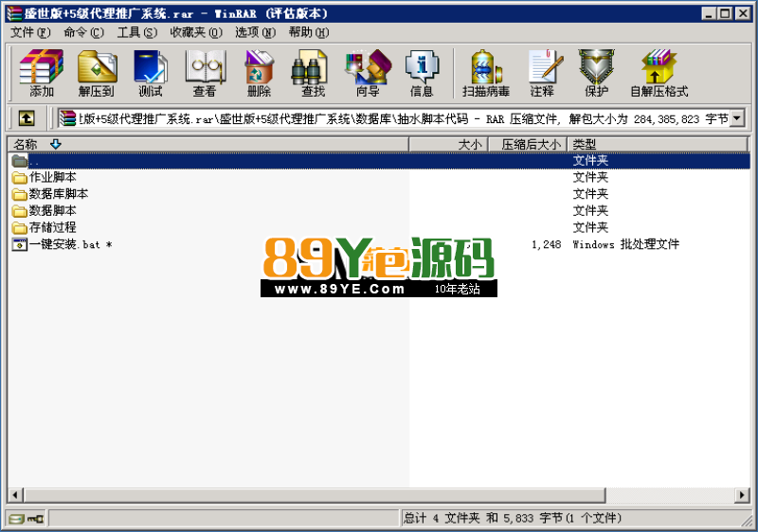
Task: Click 自解压格式 (SFX) toolbar icon
Action: tap(659, 74)
